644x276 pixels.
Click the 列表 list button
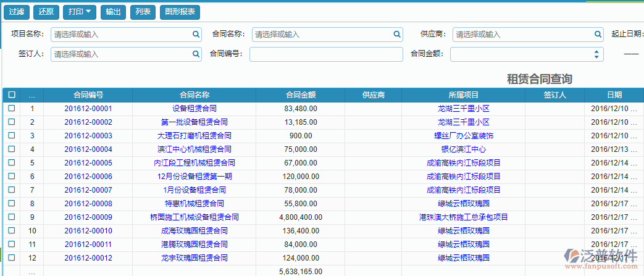pyautogui.click(x=143, y=12)
